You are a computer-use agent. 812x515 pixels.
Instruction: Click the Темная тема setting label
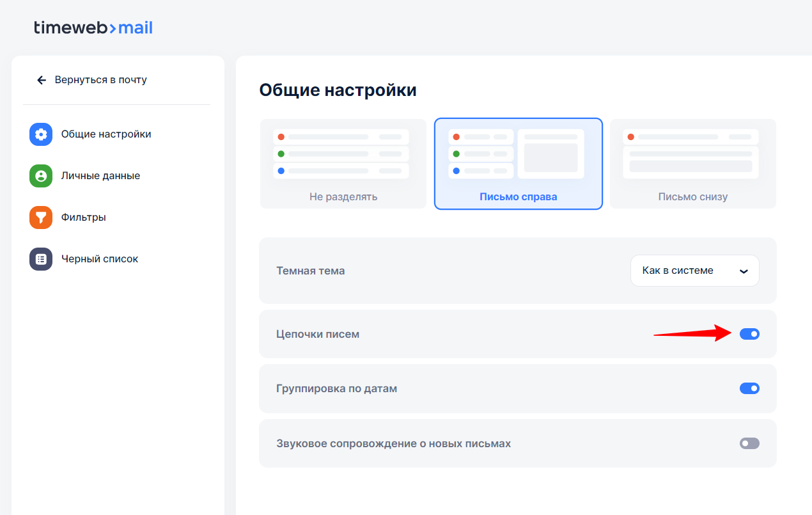(311, 271)
